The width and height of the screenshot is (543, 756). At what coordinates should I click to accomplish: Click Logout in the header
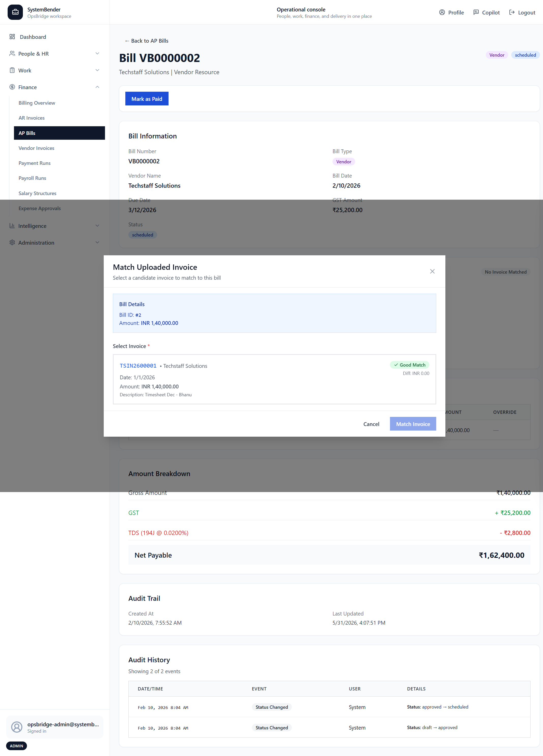click(522, 12)
